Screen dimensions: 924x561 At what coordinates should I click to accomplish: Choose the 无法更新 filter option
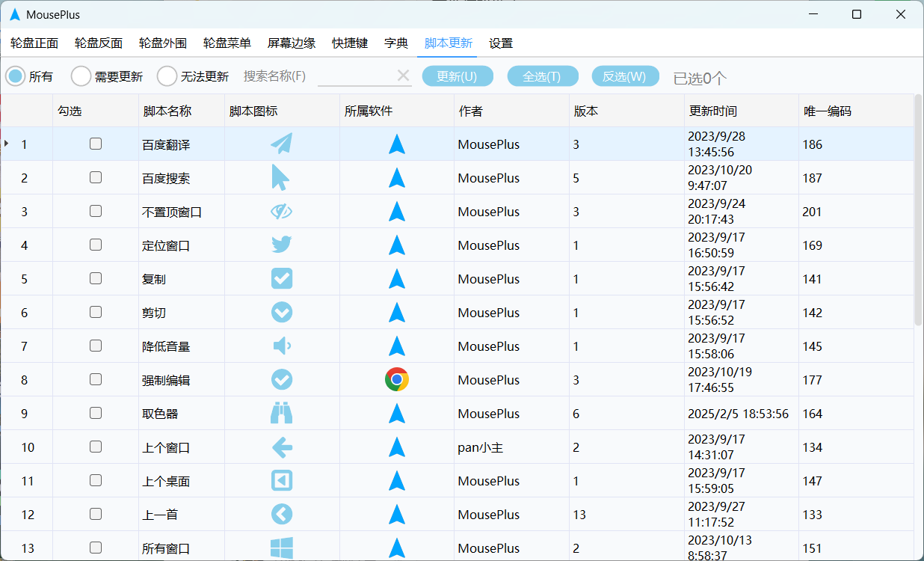[167, 76]
